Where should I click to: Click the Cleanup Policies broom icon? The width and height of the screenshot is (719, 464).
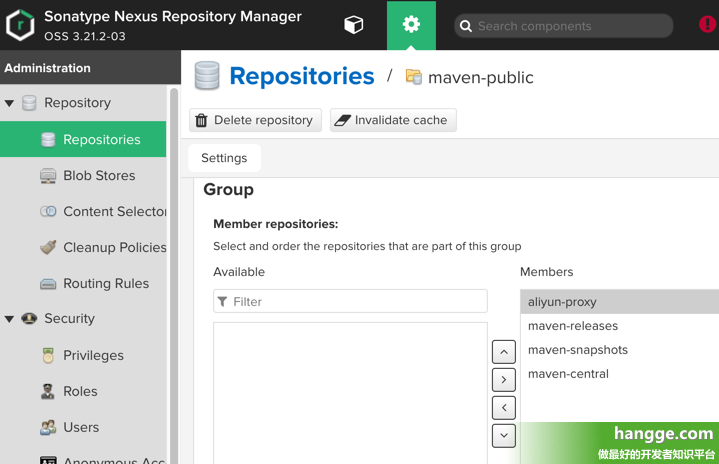[x=48, y=247]
